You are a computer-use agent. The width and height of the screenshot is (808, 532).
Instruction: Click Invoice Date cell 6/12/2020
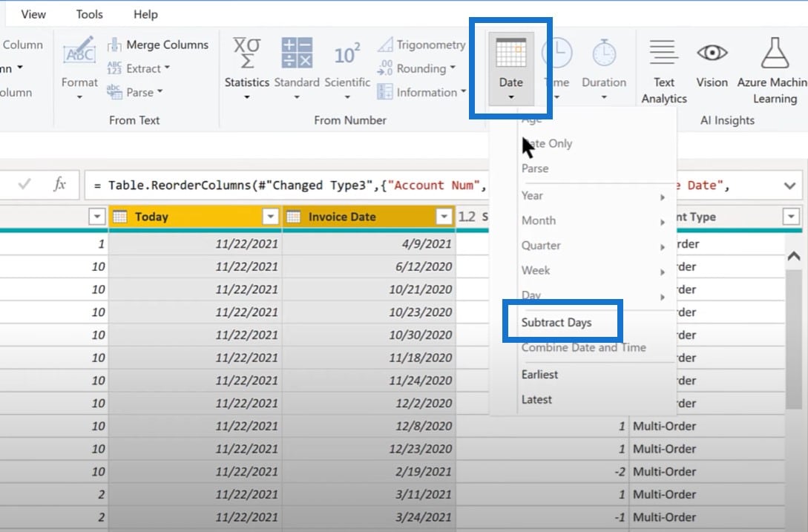369,266
